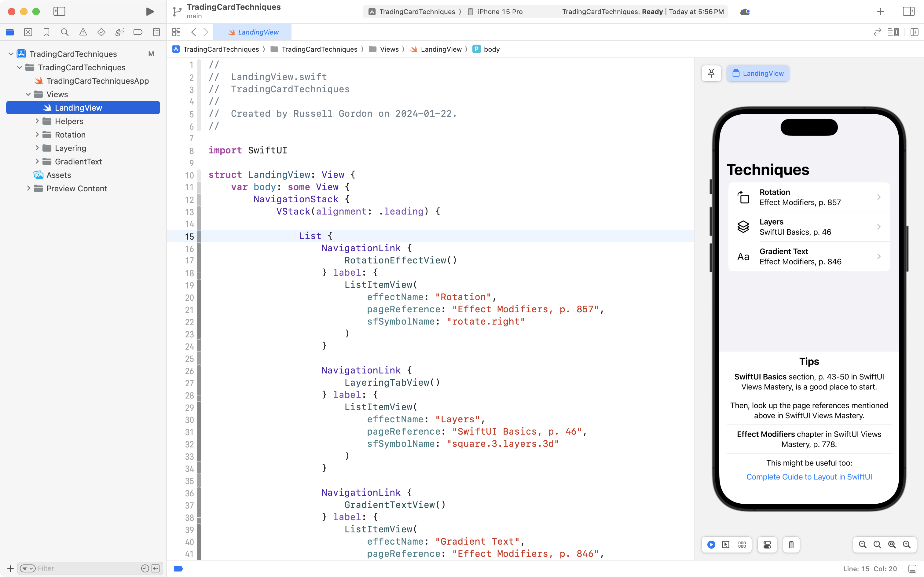Open the Report navigator icon
924x577 pixels.
click(156, 32)
